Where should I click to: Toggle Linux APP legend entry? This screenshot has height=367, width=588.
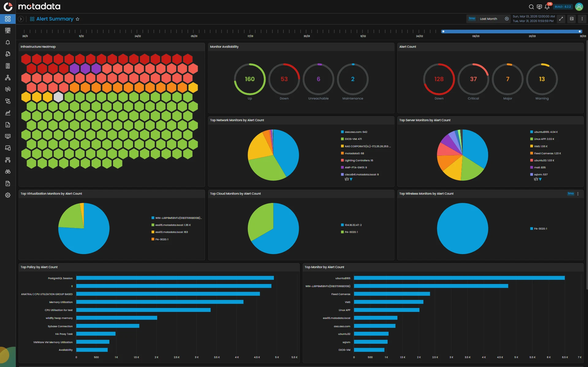(542, 139)
